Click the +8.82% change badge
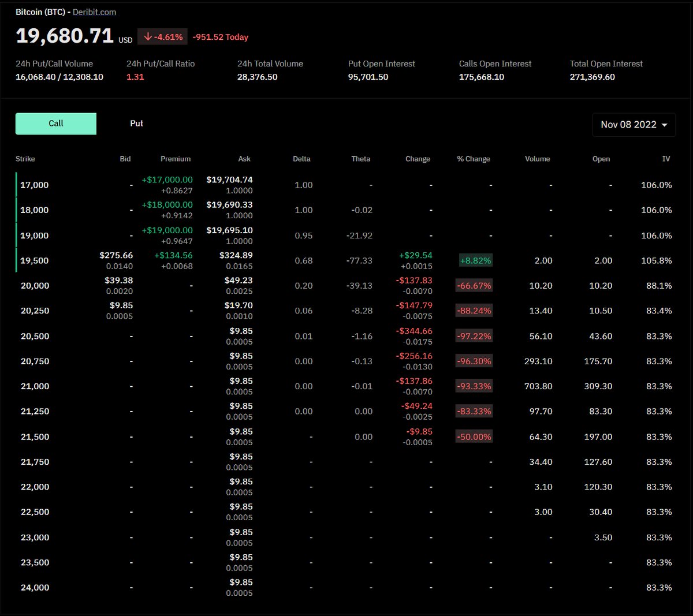 [x=475, y=261]
